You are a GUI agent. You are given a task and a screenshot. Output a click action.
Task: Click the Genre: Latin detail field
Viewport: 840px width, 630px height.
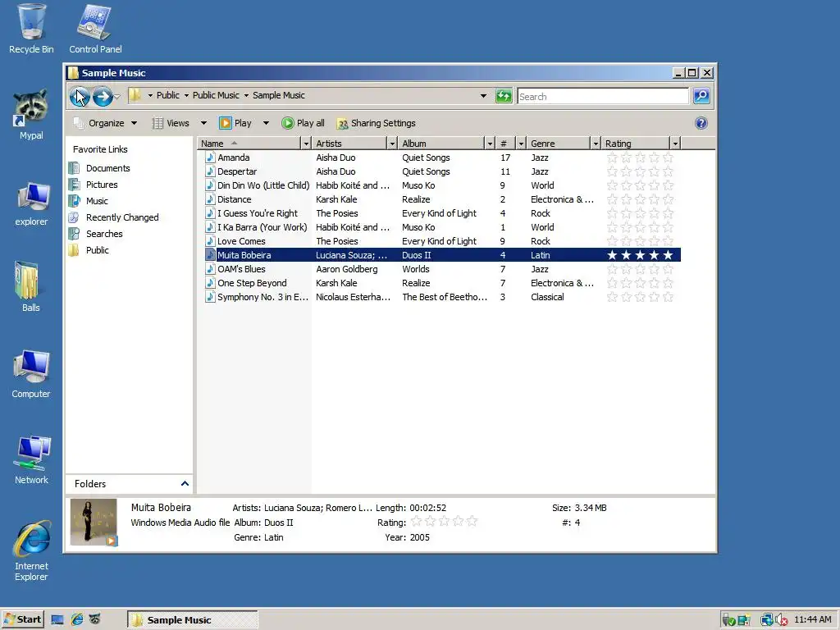click(258, 537)
